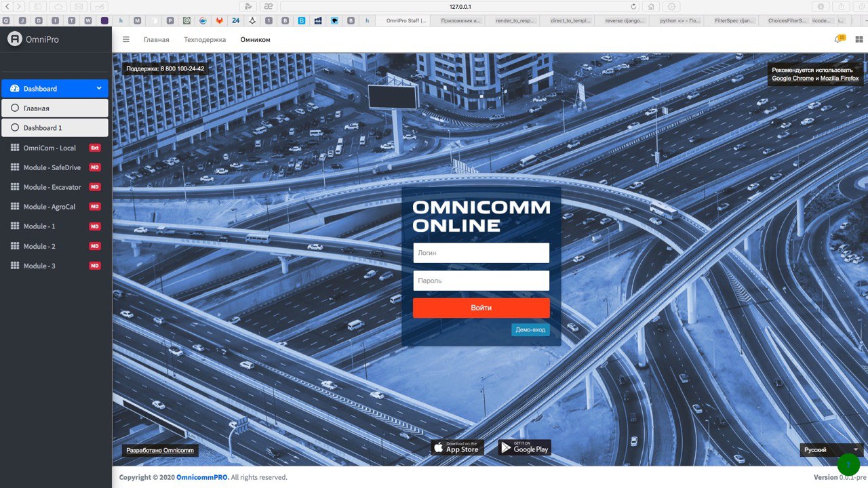
Task: Click the grid icon beside Module - AgroCal
Action: tap(15, 207)
